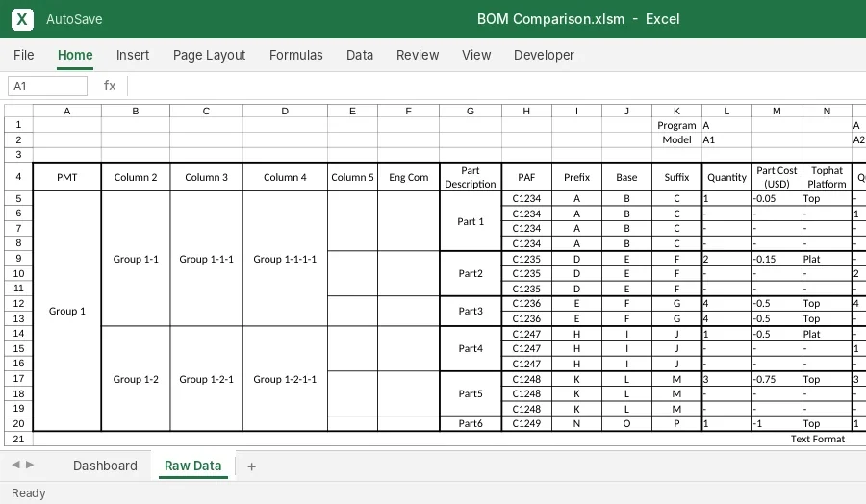Select column K header

(x=676, y=111)
